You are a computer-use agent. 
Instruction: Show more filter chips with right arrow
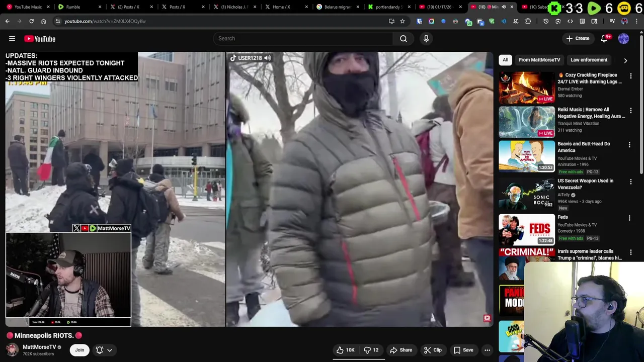[625, 60]
